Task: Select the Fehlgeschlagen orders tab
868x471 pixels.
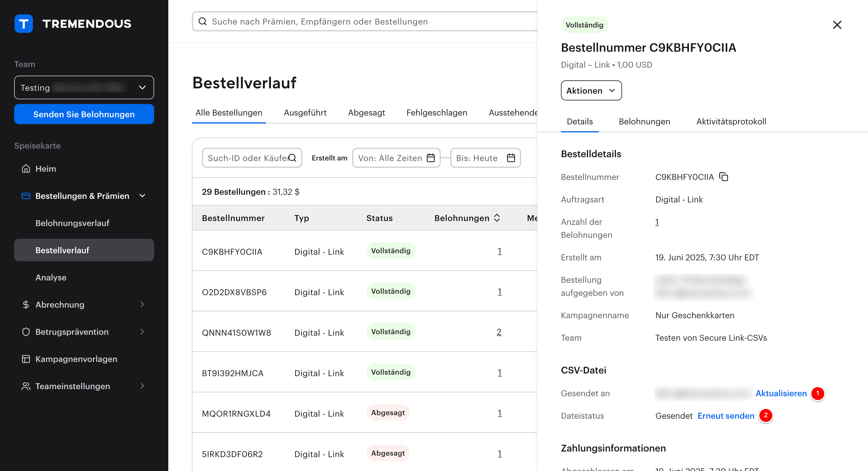Action: pyautogui.click(x=436, y=113)
